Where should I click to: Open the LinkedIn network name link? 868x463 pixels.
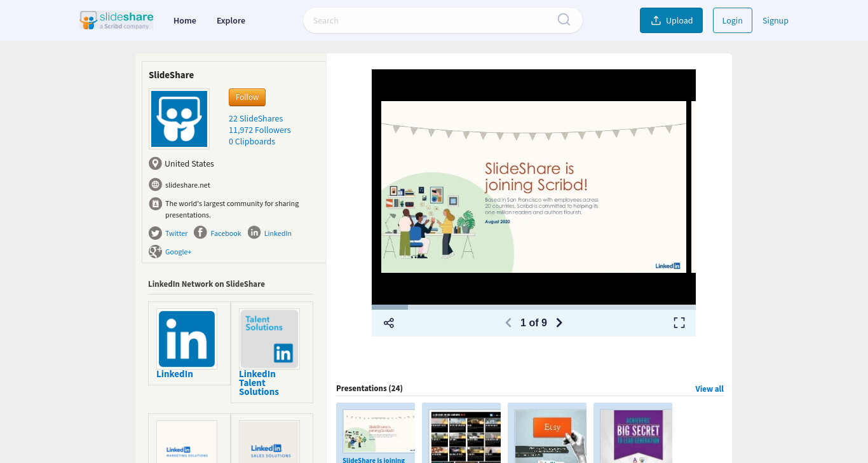point(175,374)
